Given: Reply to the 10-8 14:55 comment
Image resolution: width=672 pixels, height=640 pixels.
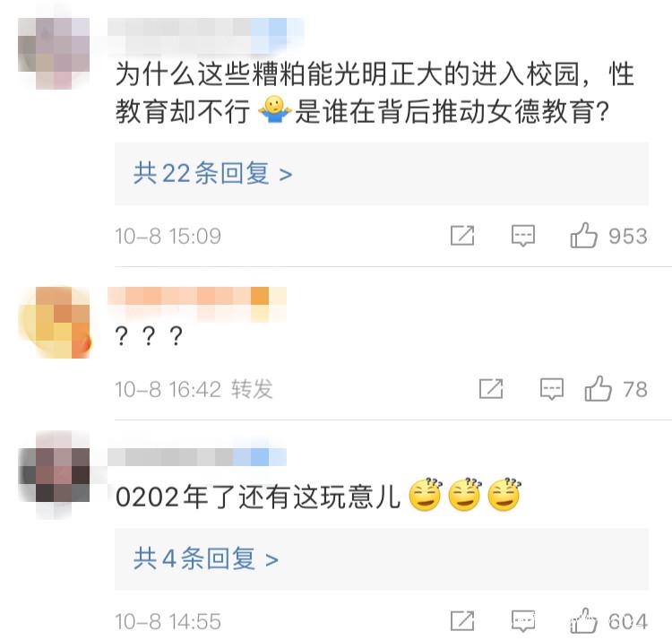Looking at the screenshot, I should click(523, 620).
